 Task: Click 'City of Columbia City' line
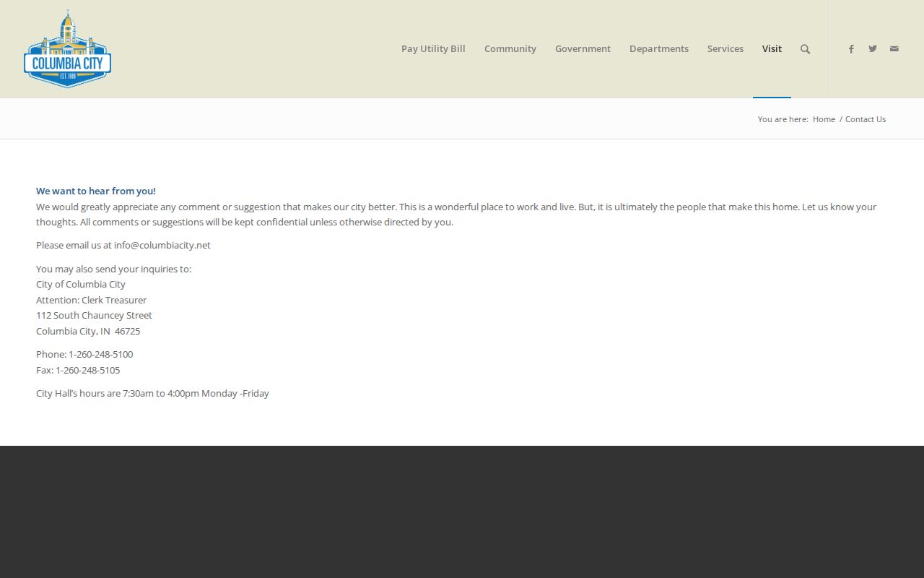pos(81,284)
